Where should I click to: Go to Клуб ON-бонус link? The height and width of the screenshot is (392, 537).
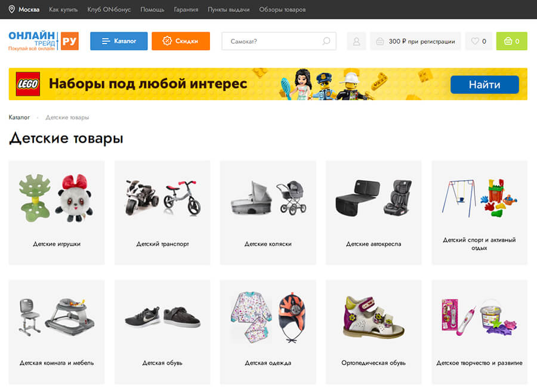(109, 10)
